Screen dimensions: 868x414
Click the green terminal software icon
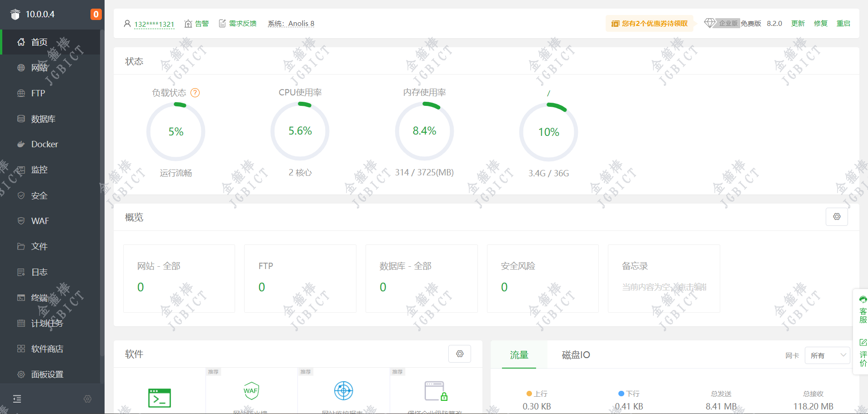160,398
